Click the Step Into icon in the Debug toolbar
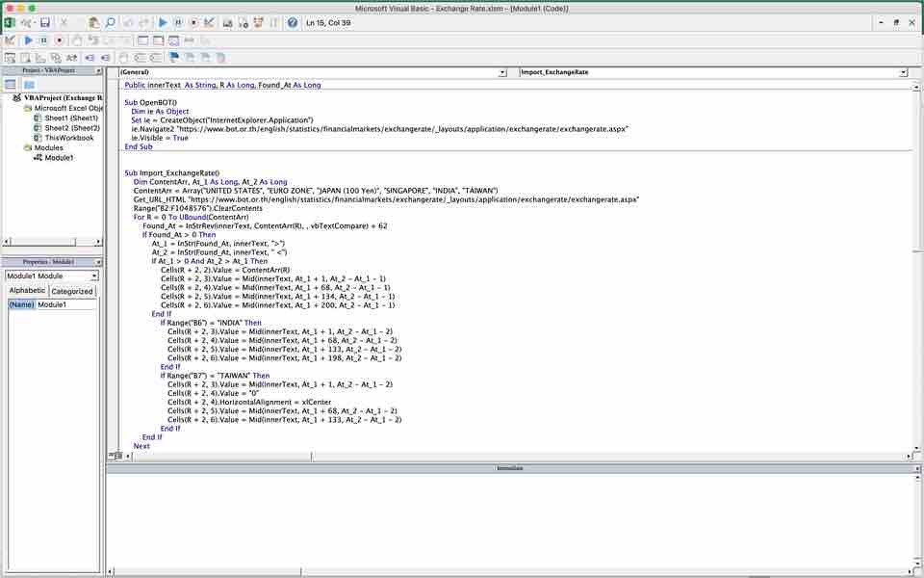This screenshot has width=924, height=578. click(x=93, y=40)
